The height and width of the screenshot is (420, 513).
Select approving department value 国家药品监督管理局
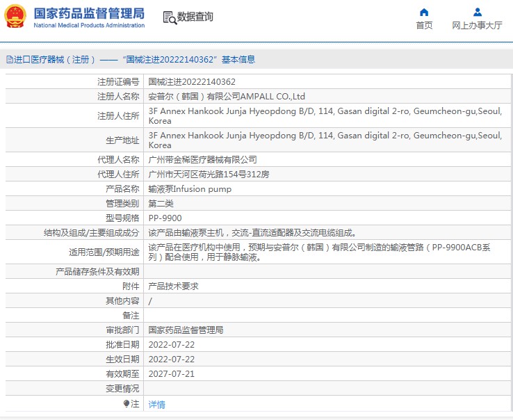pos(186,330)
